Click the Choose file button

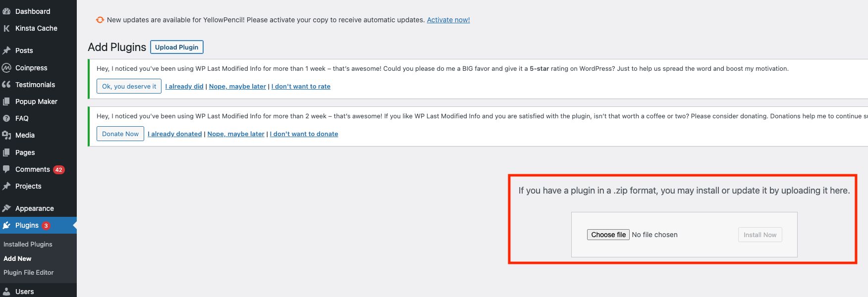click(608, 235)
